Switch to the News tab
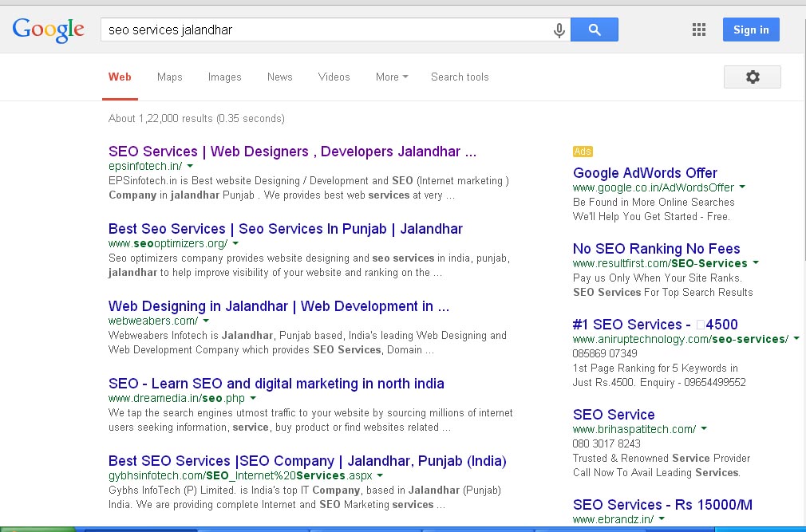Screen dimensions: 806x532 [279, 77]
